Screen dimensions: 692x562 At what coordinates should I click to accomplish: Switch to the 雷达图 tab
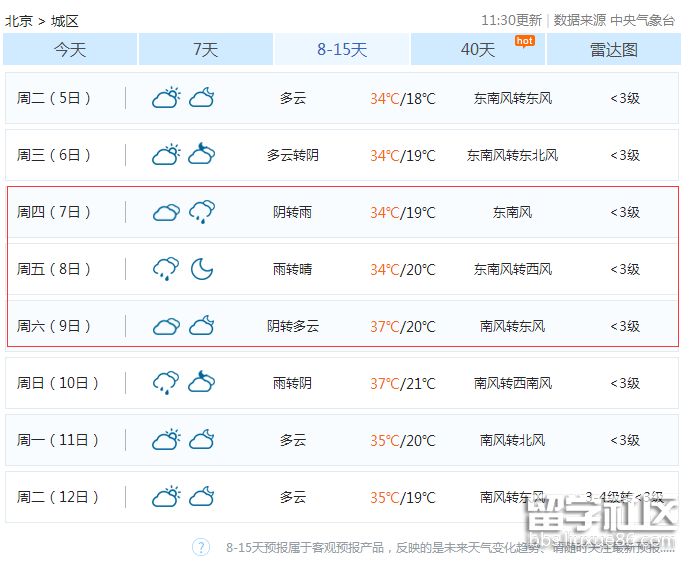[613, 49]
